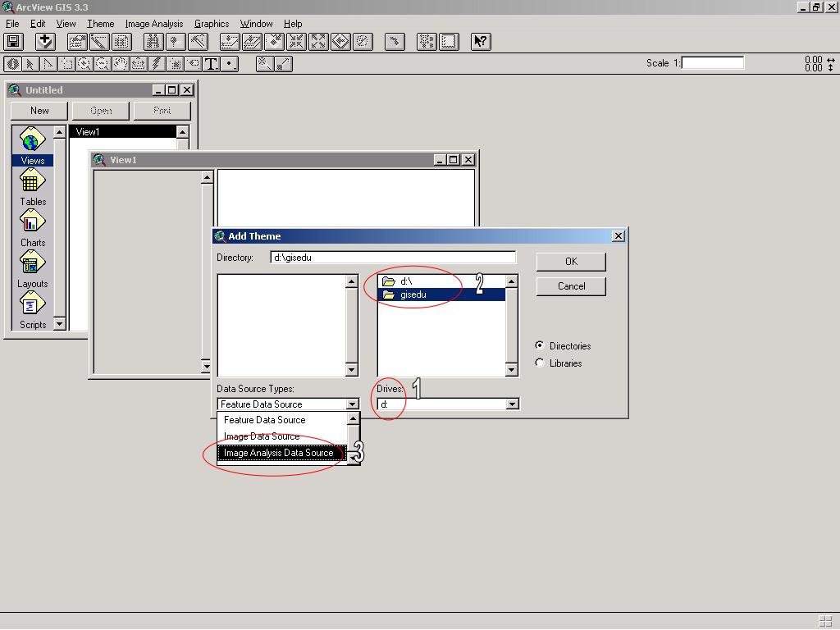
Task: Select View1 in the project list
Action: tap(123, 132)
